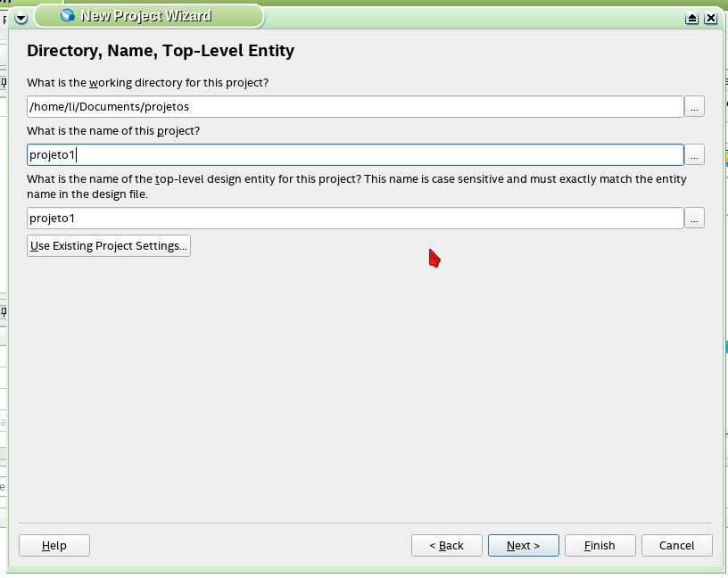Close the New Project Wizard window
728x578 pixels.
click(710, 18)
